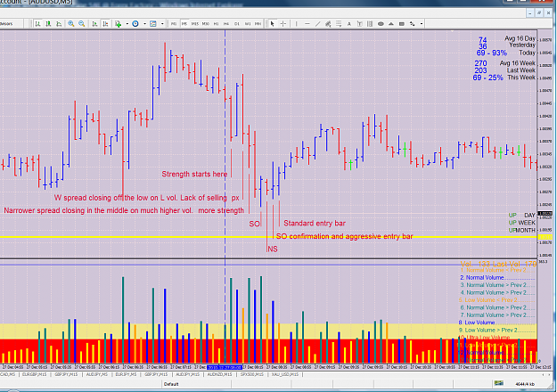Switch timeframe to D1
The width and height of the screenshot is (557, 392).
point(237,24)
